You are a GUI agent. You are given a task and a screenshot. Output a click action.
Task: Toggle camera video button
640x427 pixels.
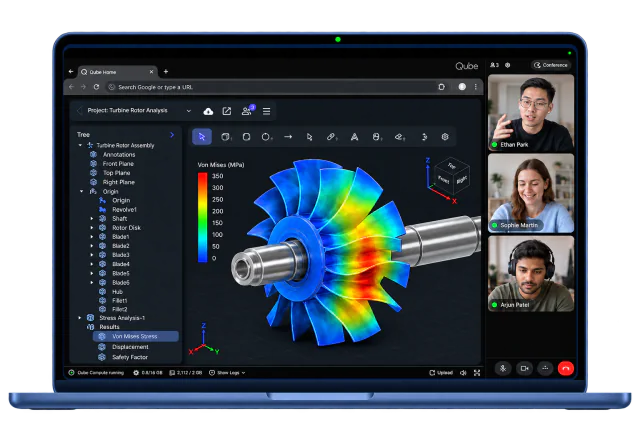[524, 368]
